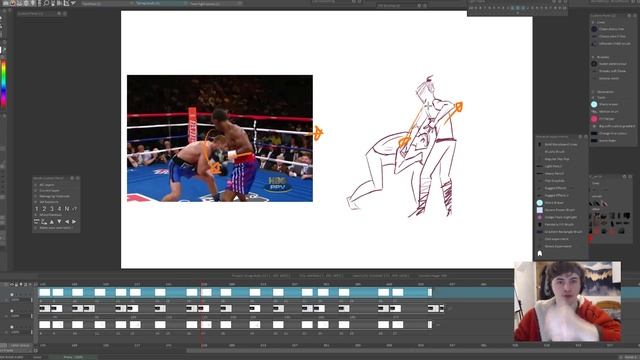Screen dimensions: 640x360
Task: Click the up triangle arrow in custom panel
Action: point(51,222)
